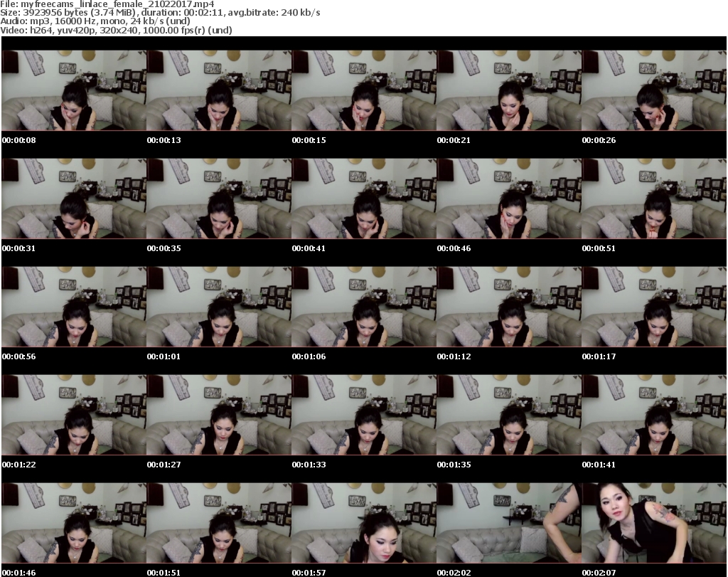Open the frame stamped 00:01:27

(219, 415)
